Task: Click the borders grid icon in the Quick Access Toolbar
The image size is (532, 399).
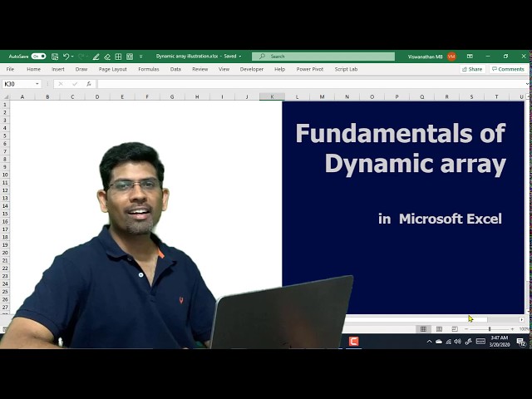Action: tap(118, 57)
